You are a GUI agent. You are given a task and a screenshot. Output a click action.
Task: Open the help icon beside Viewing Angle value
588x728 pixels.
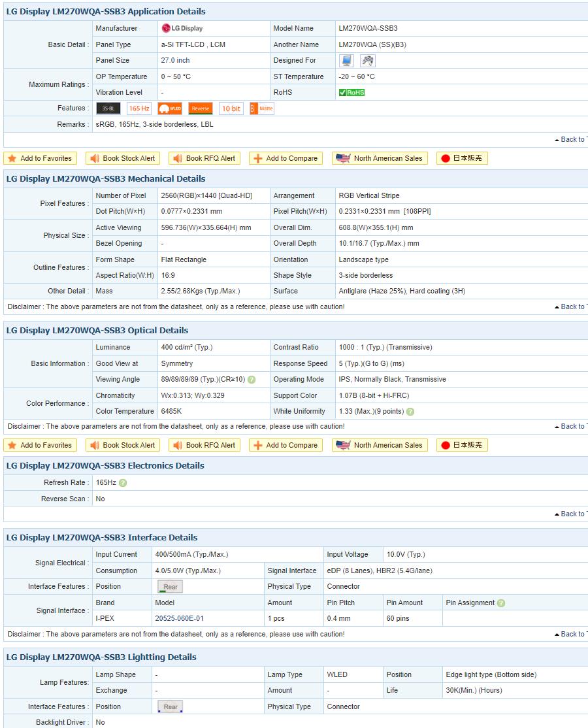pos(252,379)
